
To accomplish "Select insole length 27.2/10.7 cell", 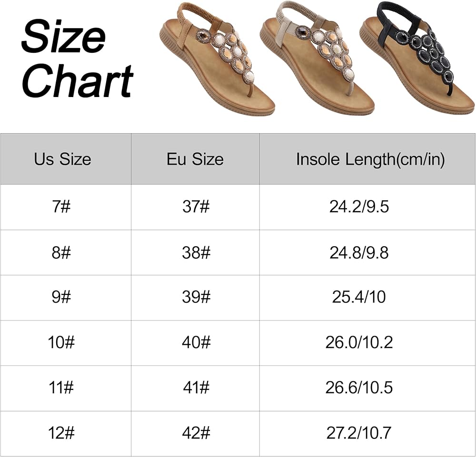I will 359,433.
